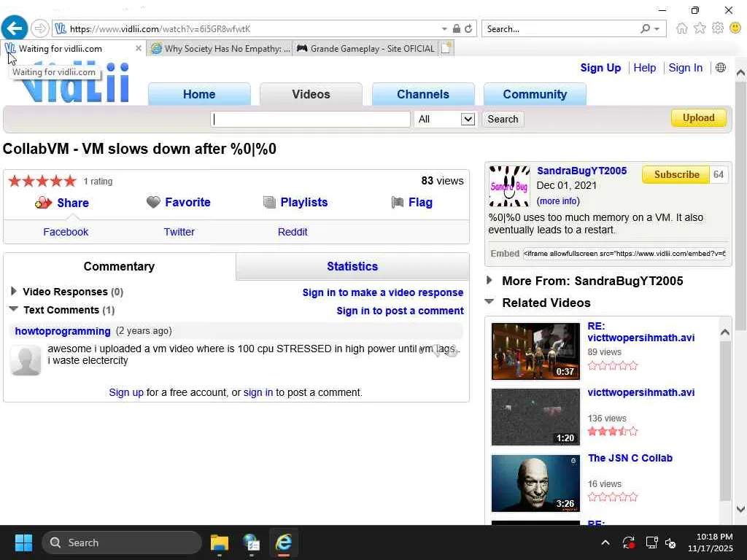
Task: Refresh the page with the reload icon
Action: pyautogui.click(x=469, y=28)
